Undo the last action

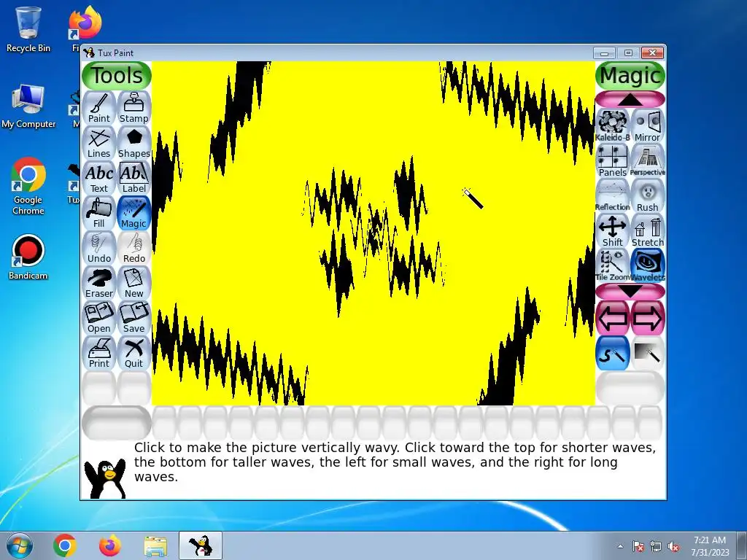pos(99,248)
